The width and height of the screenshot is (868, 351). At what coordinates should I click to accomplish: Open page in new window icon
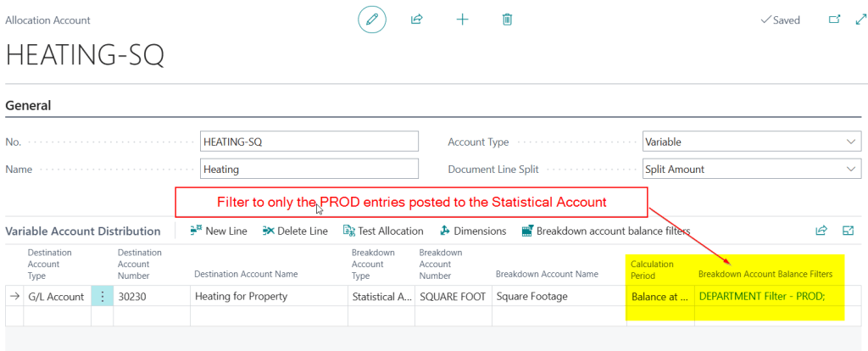coord(833,19)
